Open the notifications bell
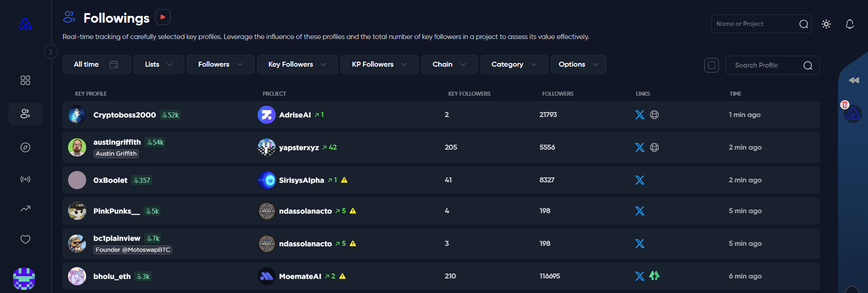This screenshot has height=293, width=868. pyautogui.click(x=849, y=24)
